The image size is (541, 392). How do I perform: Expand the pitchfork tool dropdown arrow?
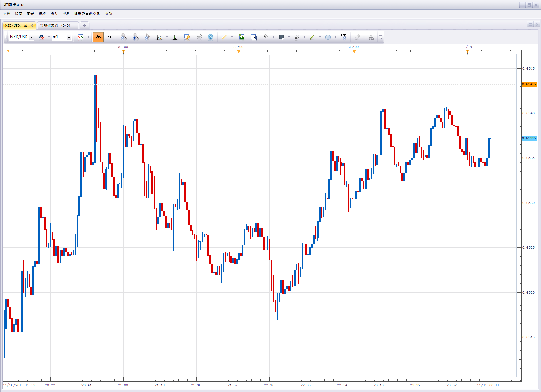(x=273, y=37)
